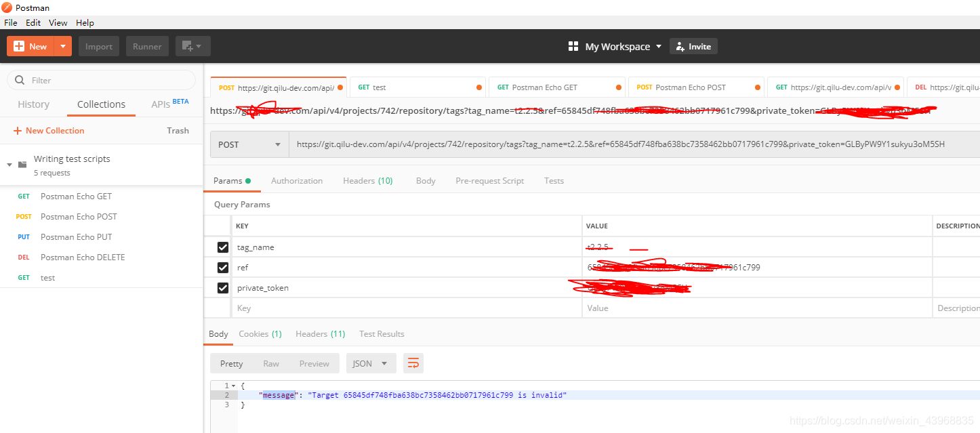Image resolution: width=980 pixels, height=433 pixels.
Task: Select the GET test request tab
Action: pos(418,87)
